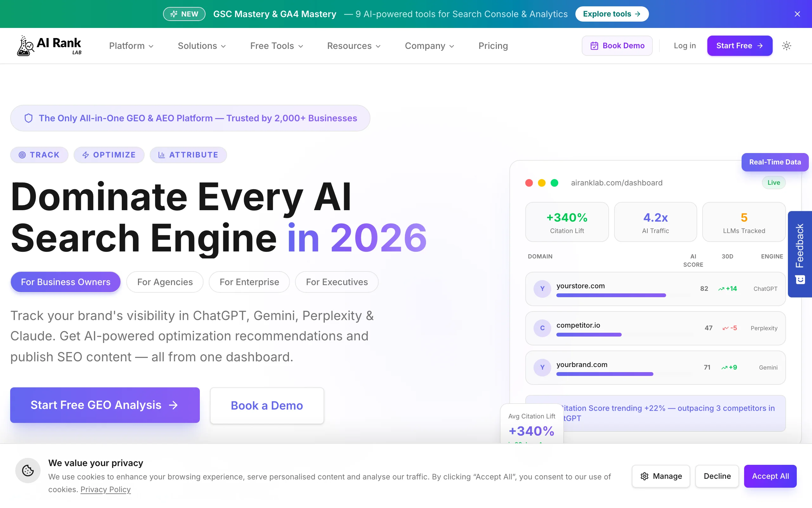The image size is (812, 508).
Task: Open the Privacy Policy link
Action: tap(105, 490)
